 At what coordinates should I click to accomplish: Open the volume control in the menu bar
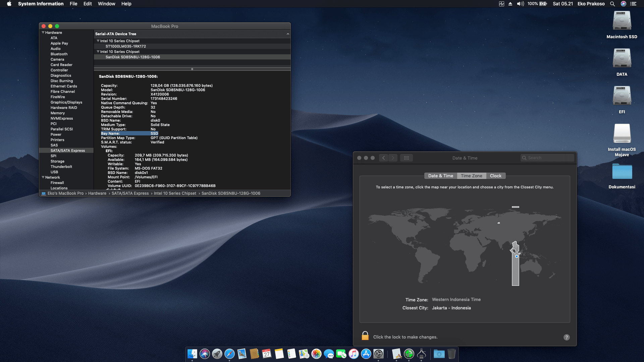tap(520, 4)
